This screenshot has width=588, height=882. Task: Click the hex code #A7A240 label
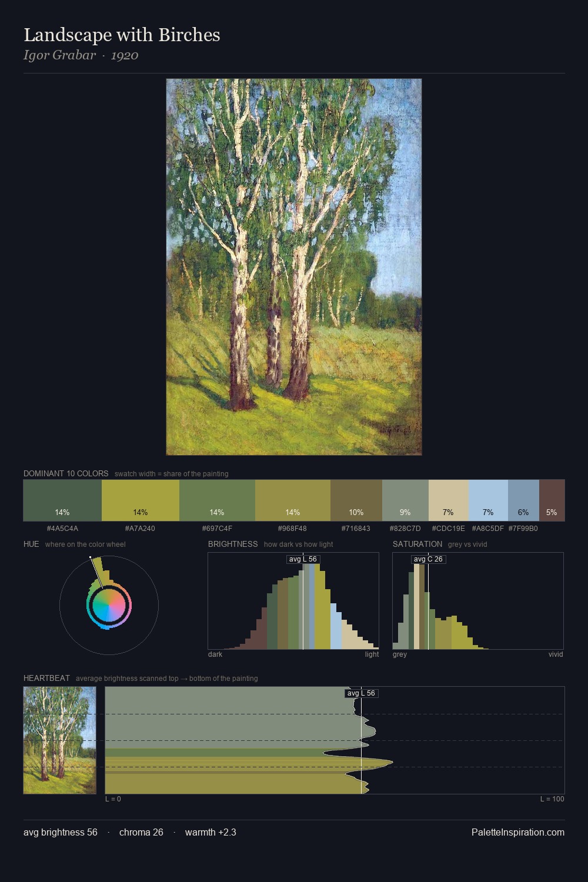coord(140,529)
